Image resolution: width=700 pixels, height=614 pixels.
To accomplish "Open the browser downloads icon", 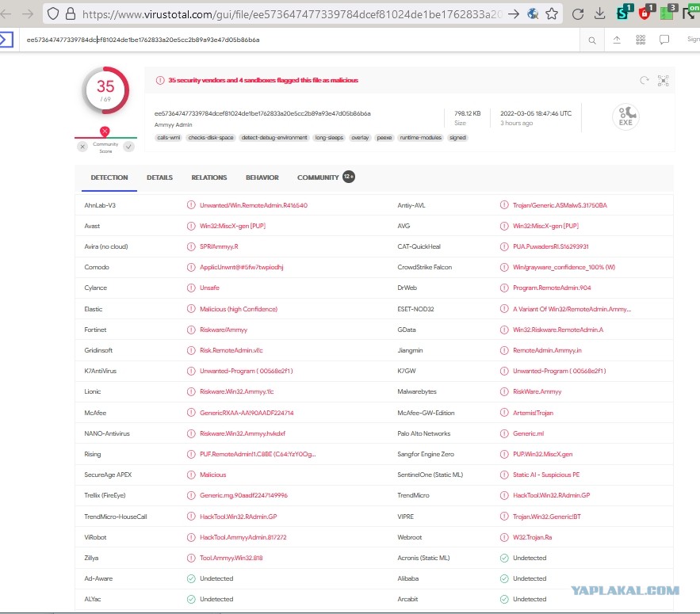I will pyautogui.click(x=599, y=14).
